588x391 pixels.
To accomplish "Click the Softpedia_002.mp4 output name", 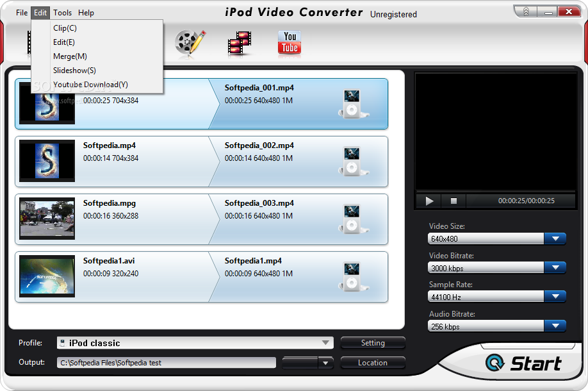I will [259, 146].
